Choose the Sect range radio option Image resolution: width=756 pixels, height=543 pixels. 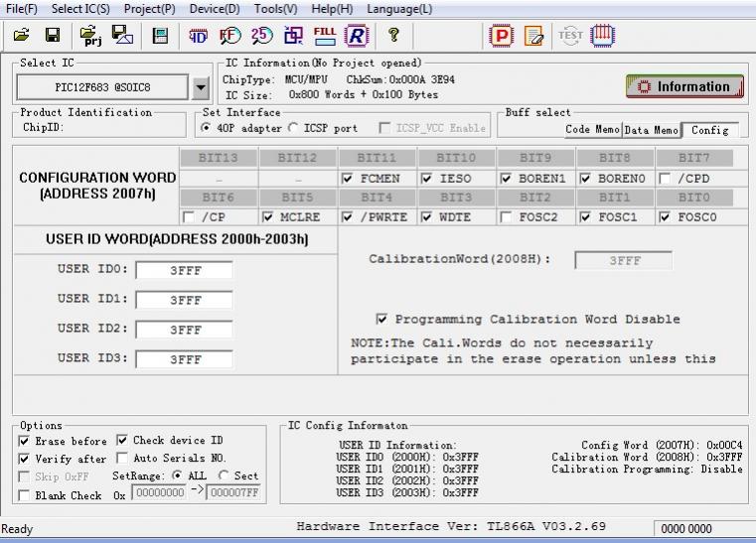pyautogui.click(x=224, y=476)
